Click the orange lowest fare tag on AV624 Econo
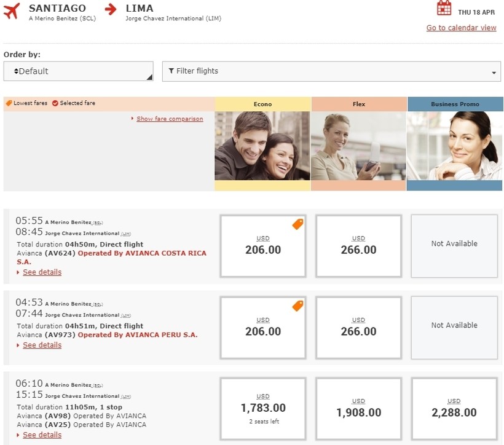Screen dimensions: 504x445 coord(297,224)
